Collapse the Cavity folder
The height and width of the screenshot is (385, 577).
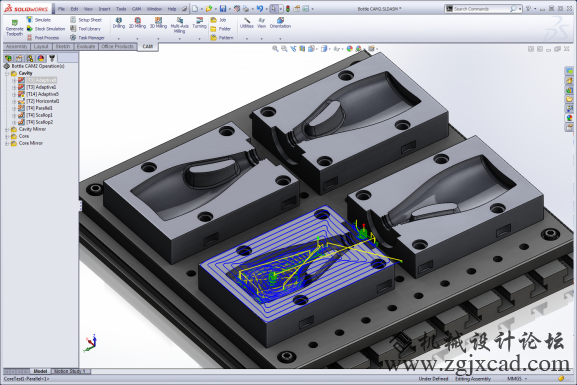coord(7,74)
